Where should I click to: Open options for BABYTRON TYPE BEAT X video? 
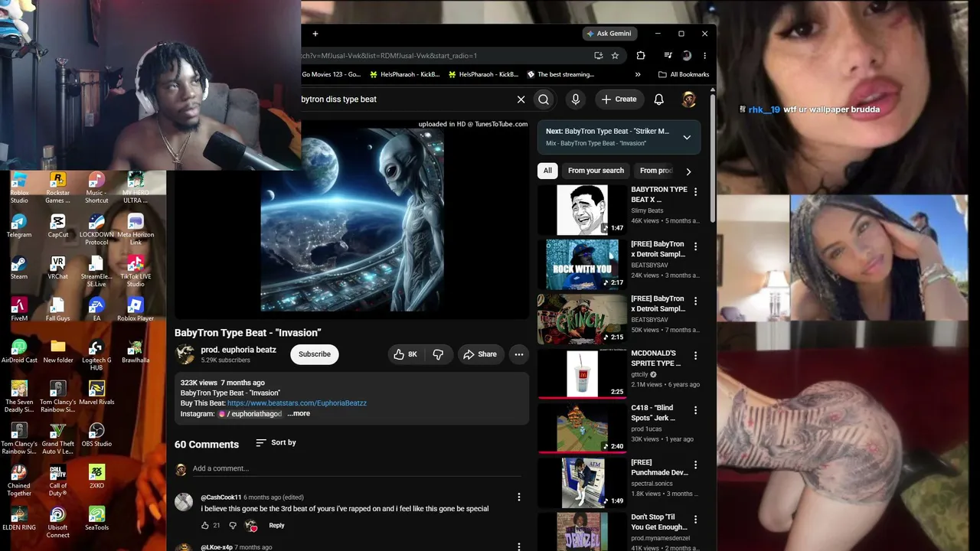(x=695, y=192)
